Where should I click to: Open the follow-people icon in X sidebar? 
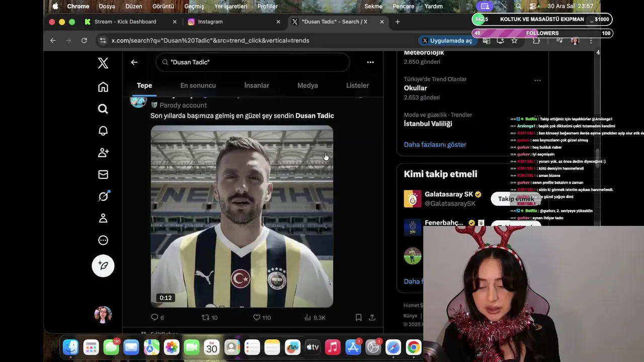point(103,153)
